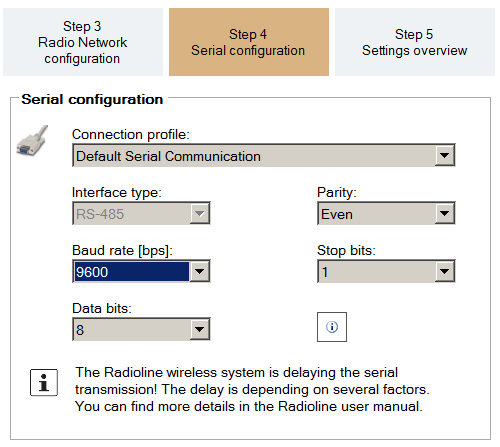Viewport: 500px width, 447px height.
Task: Expand the Parity dropdown arrow
Action: coord(444,213)
